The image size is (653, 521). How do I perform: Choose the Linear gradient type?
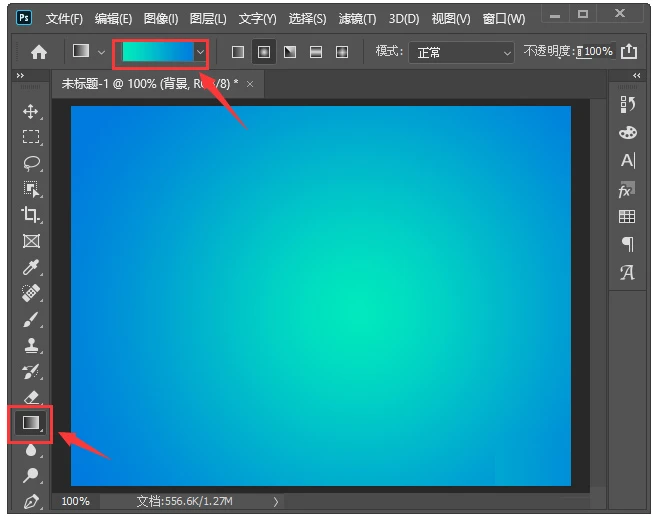click(238, 52)
